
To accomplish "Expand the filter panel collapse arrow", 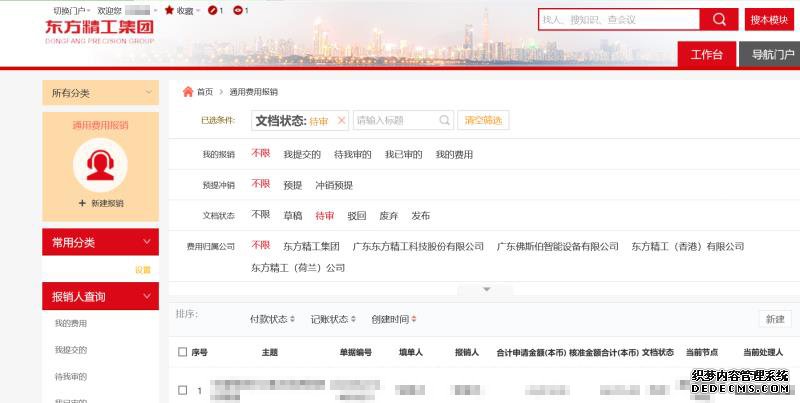I will point(486,290).
